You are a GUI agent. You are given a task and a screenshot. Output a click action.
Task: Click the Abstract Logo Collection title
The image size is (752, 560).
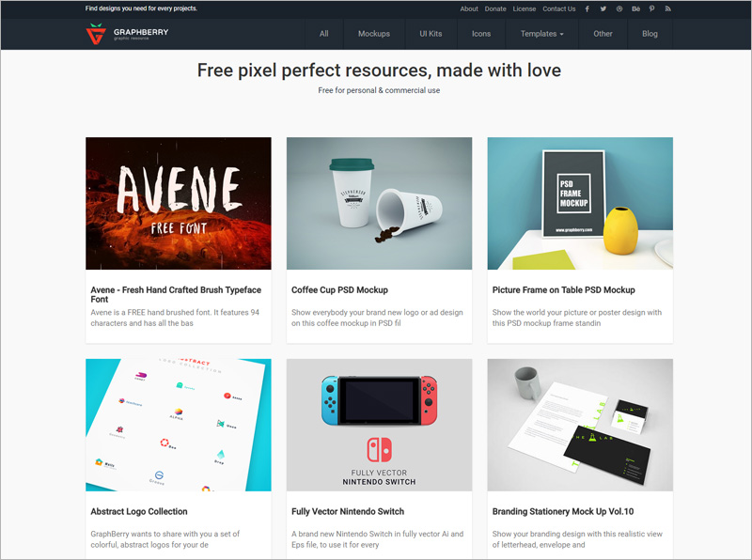(139, 511)
